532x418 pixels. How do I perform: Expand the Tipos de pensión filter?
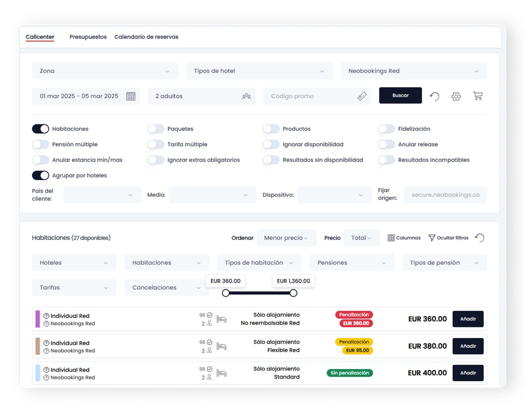[445, 263]
